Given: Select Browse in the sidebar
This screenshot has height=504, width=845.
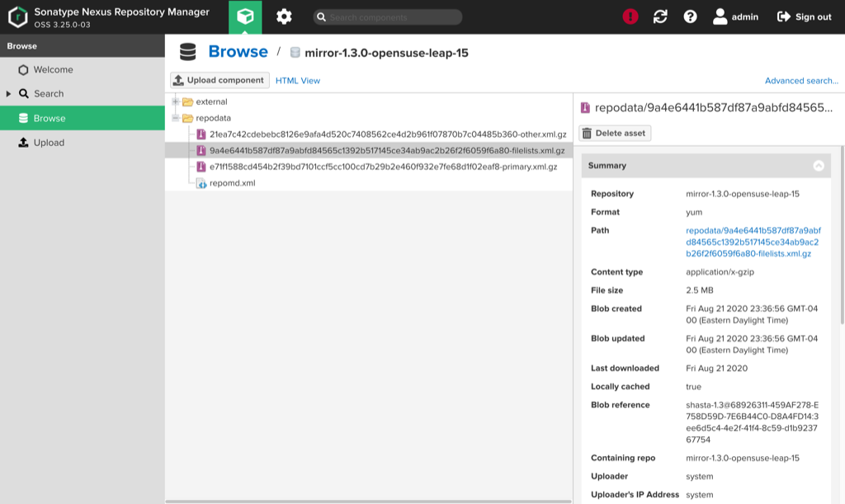Looking at the screenshot, I should pyautogui.click(x=83, y=118).
